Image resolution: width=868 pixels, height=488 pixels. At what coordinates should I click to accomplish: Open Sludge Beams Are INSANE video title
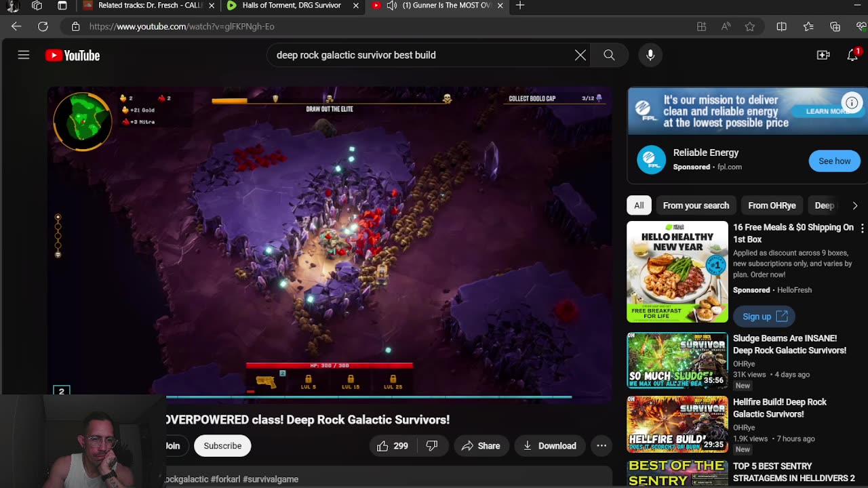789,344
